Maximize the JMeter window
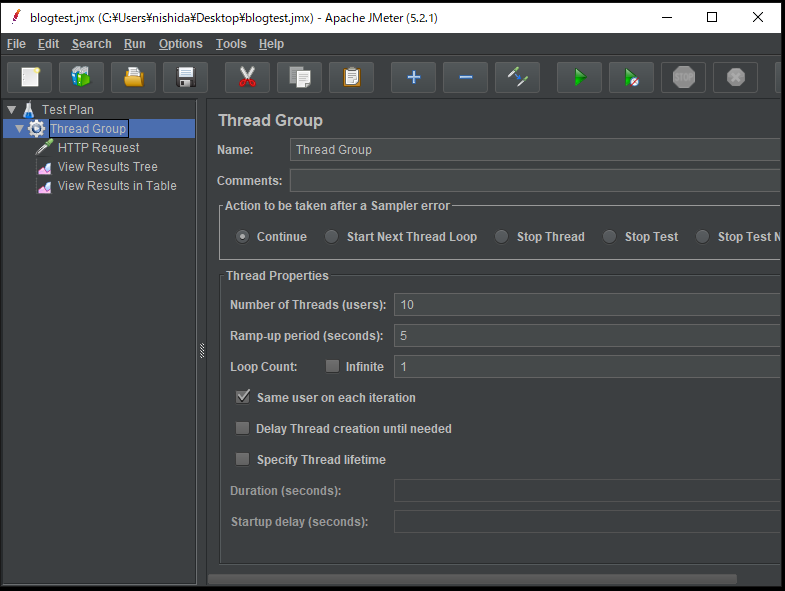 pyautogui.click(x=711, y=18)
